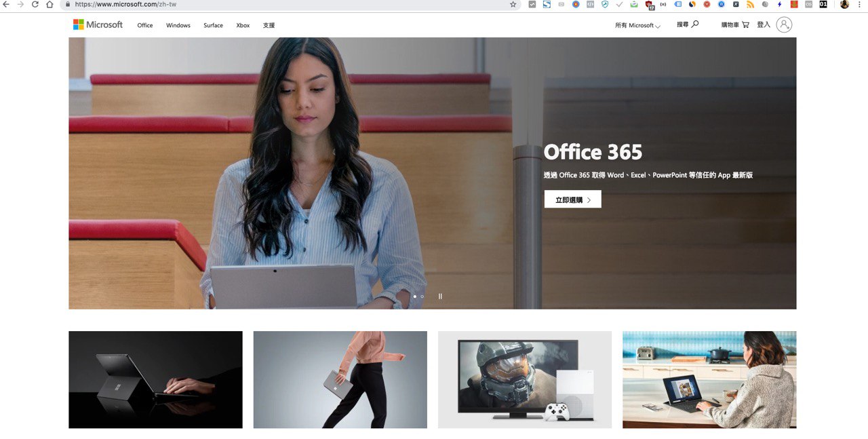Select the second carousel slide dot
Screen dimensions: 868x439
422,297
